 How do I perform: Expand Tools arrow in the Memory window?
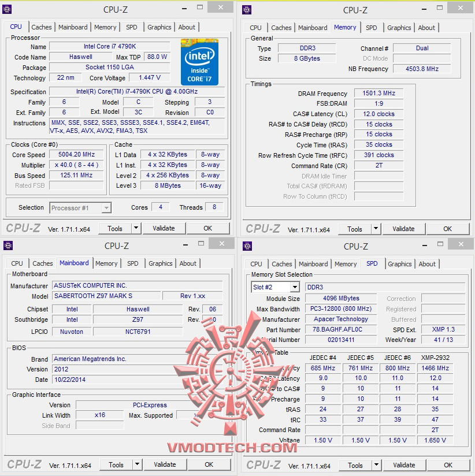point(376,228)
